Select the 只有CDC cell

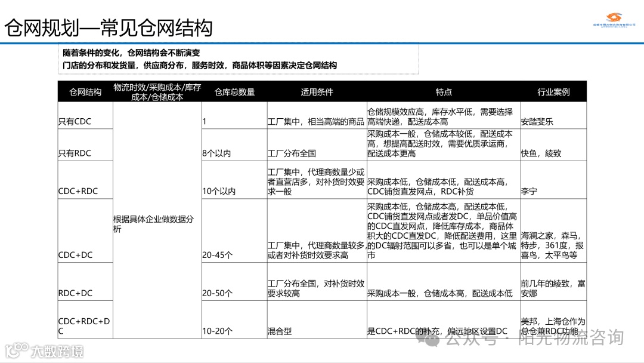[x=85, y=115]
